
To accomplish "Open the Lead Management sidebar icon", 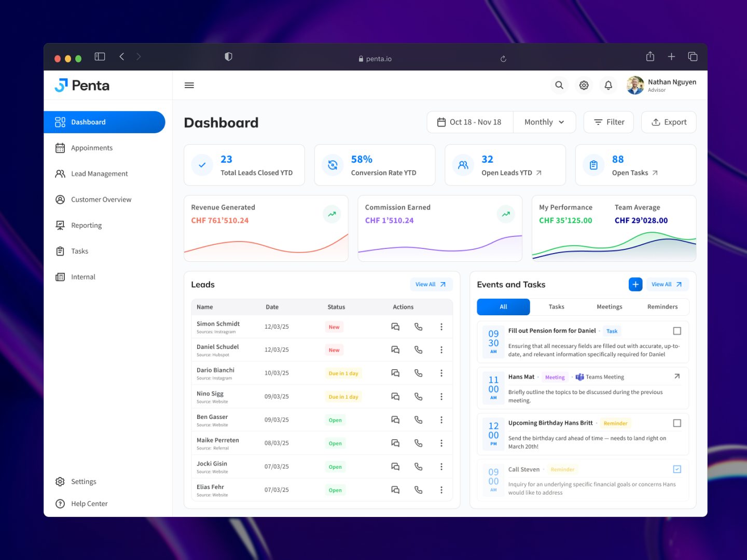I will tap(61, 174).
